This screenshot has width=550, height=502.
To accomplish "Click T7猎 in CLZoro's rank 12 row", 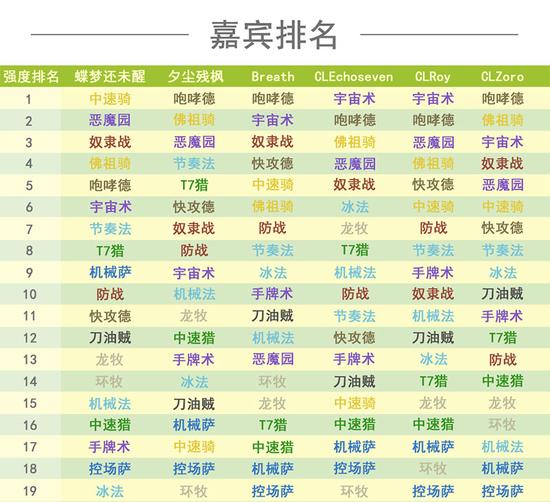I will click(x=503, y=338).
